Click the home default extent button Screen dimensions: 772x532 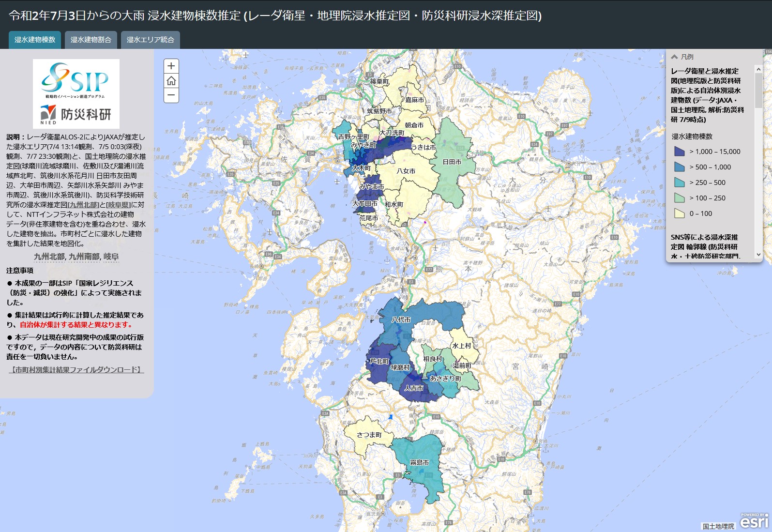(171, 81)
